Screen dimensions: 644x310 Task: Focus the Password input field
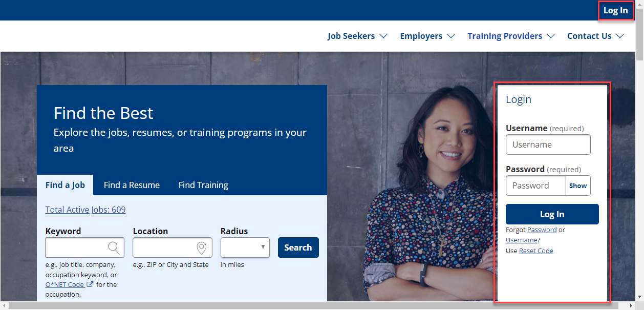point(535,185)
